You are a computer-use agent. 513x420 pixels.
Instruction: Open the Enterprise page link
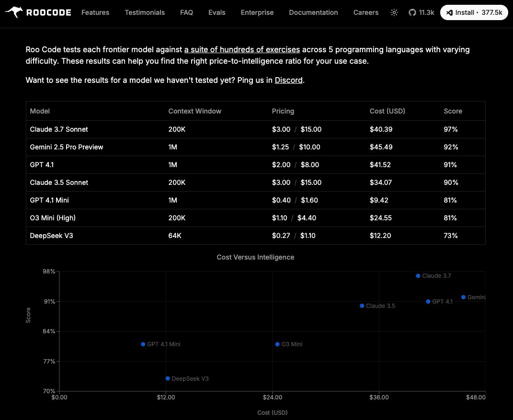(x=257, y=12)
